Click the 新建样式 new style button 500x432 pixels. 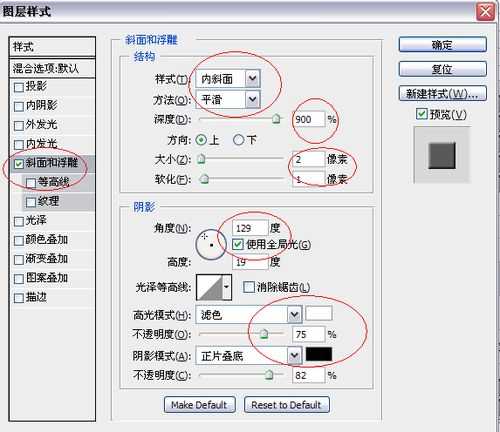pyautogui.click(x=443, y=94)
